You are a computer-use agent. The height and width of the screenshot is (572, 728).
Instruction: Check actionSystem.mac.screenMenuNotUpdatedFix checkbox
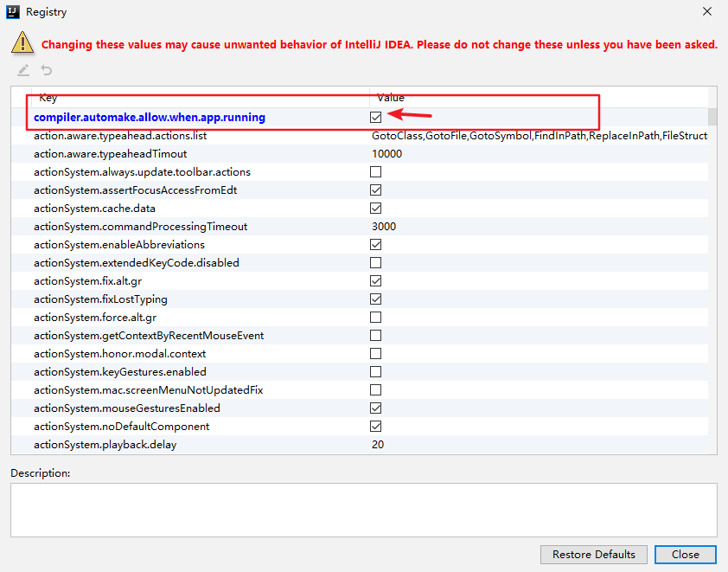point(375,390)
